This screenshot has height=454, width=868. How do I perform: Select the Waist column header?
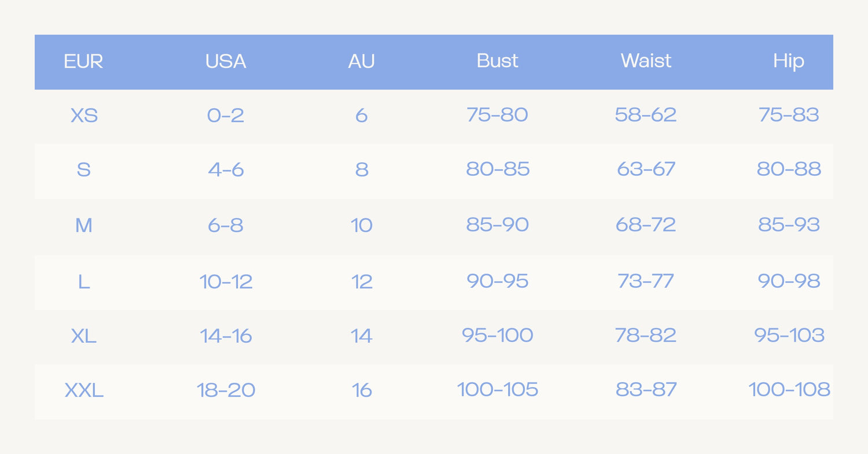pos(646,61)
